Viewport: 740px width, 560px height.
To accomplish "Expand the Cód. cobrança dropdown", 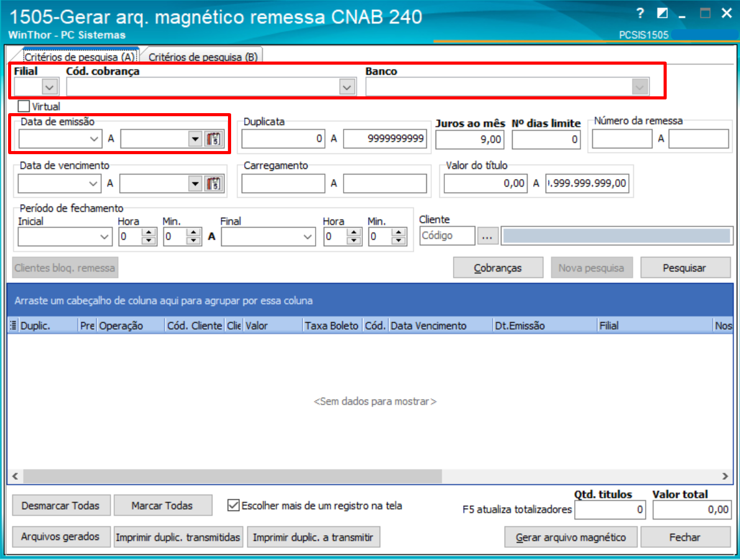I will [347, 87].
